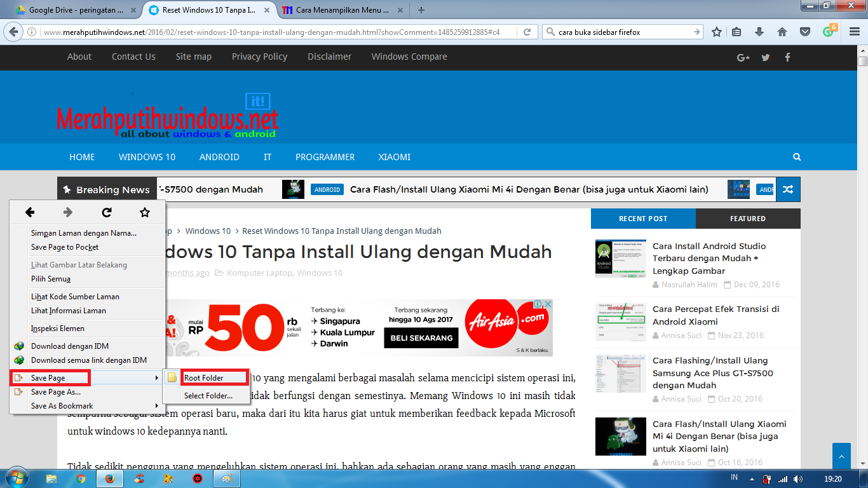Screen dimensions: 868x488
Task: Bookmark this page with the toolbar star
Action: click(x=717, y=32)
